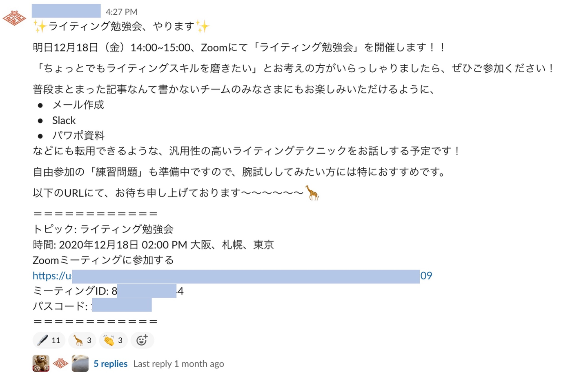Open the Zoom meeting URL link
588x384 pixels.
232,276
